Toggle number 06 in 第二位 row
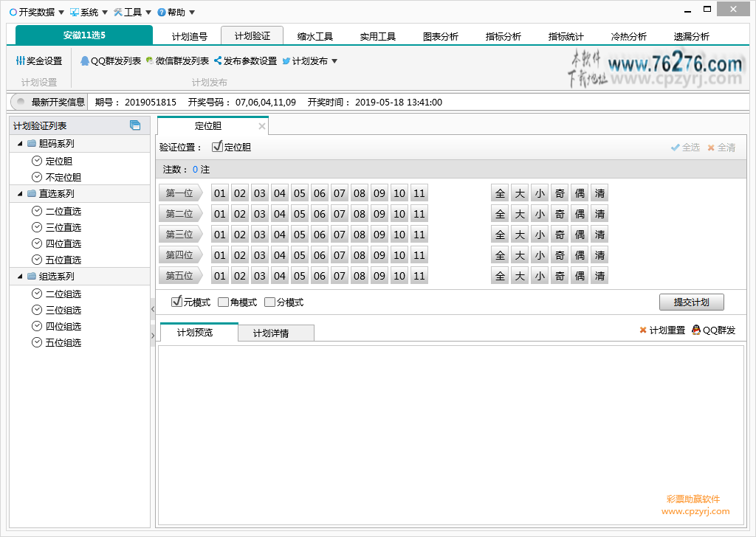The height and width of the screenshot is (537, 756). (320, 214)
